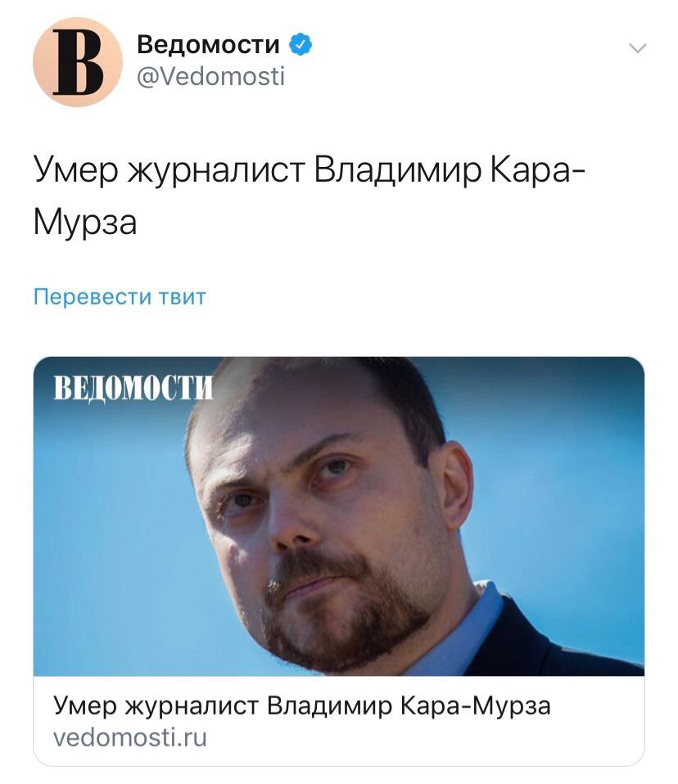The width and height of the screenshot is (678, 784).
Task: Click the blue verified checkmark badge
Action: click(x=301, y=44)
